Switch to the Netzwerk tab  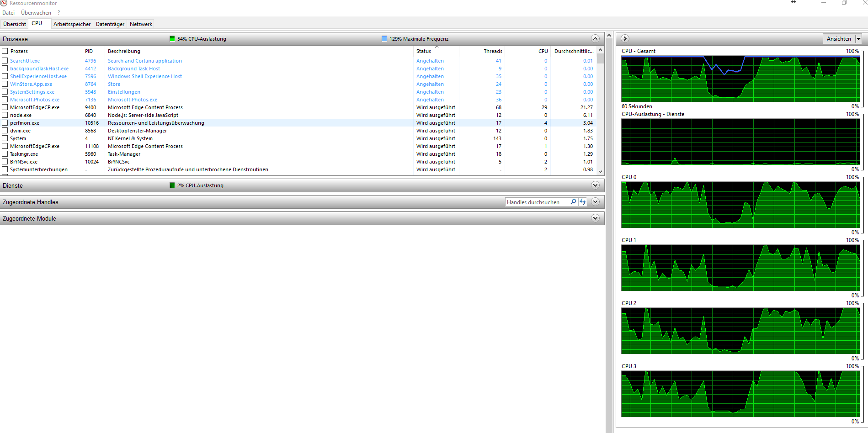point(141,24)
